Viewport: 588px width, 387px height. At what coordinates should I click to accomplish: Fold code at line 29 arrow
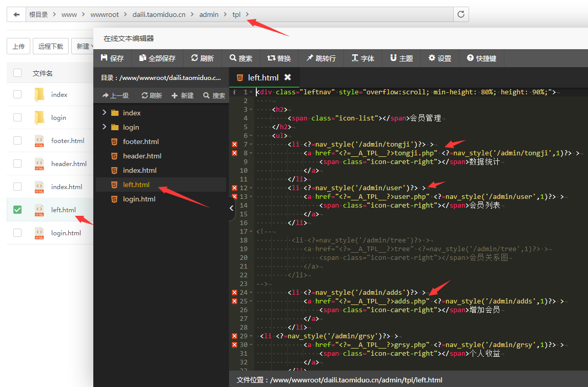click(x=251, y=336)
